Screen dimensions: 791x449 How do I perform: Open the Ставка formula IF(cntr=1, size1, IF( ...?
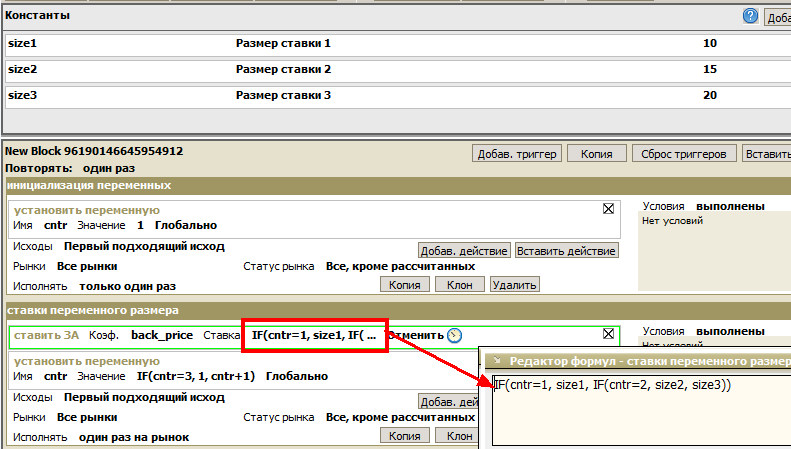314,335
